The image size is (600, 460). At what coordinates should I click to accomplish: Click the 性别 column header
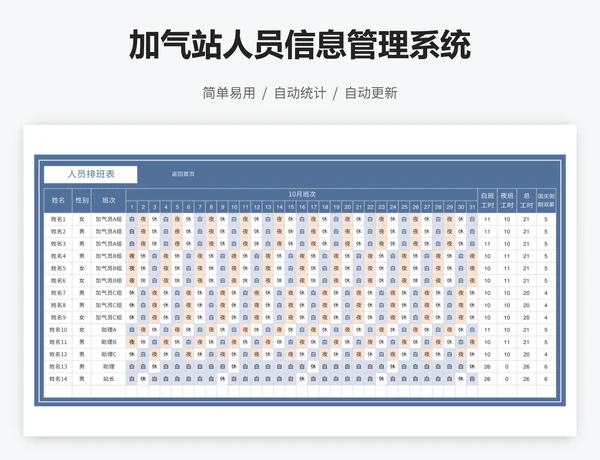click(x=82, y=201)
